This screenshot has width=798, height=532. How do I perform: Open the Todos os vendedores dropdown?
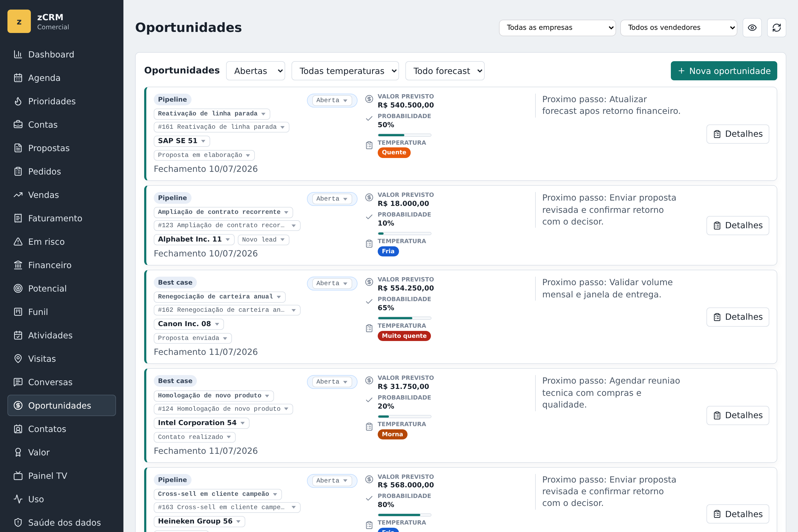point(679,27)
